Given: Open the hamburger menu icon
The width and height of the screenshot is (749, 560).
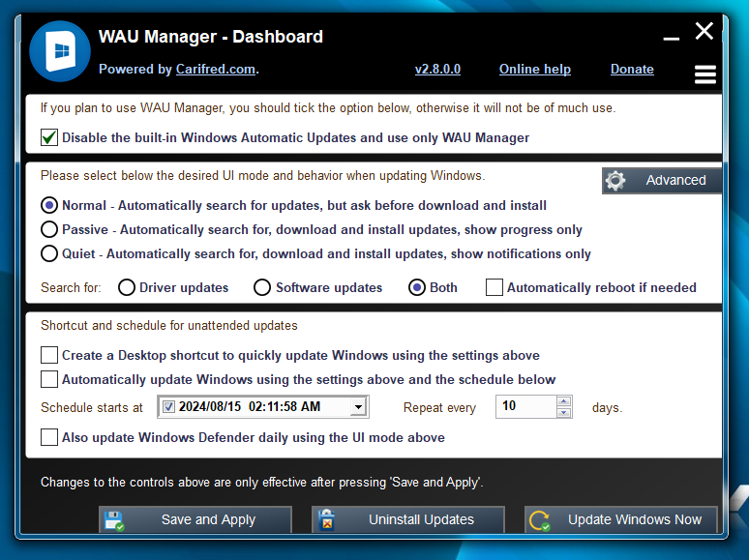Looking at the screenshot, I should [705, 74].
